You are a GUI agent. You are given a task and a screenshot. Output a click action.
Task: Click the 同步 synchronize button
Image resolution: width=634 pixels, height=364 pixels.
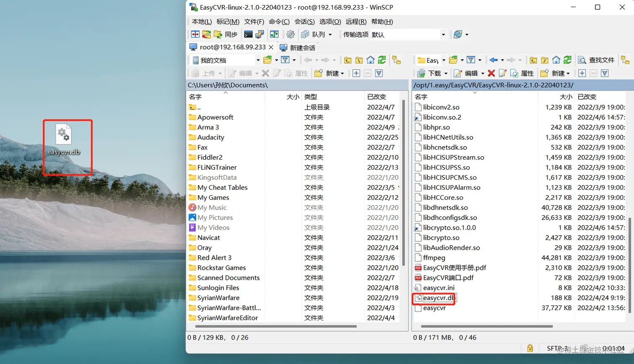tap(226, 34)
